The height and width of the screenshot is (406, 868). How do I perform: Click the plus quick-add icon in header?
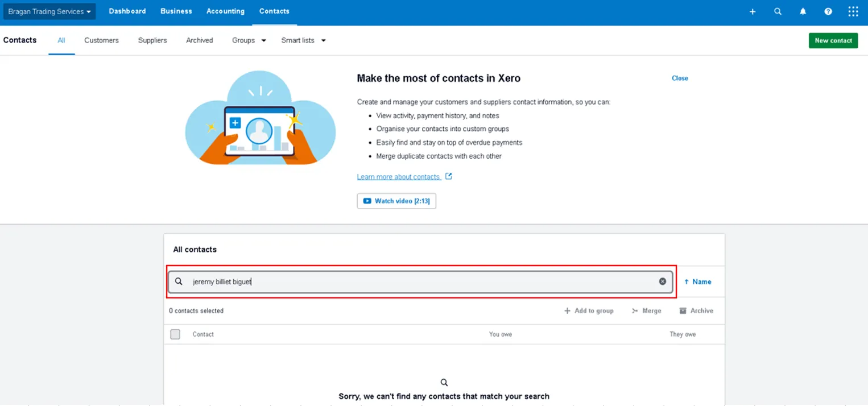[x=753, y=11]
